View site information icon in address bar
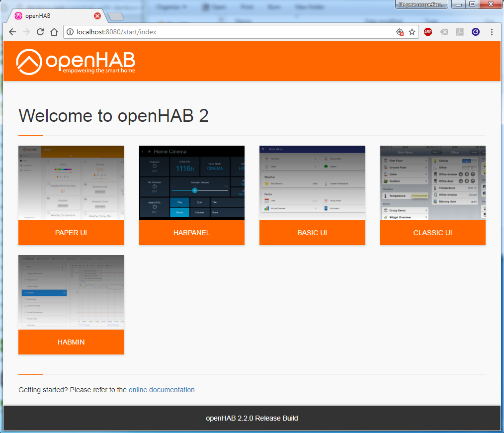 [70, 32]
